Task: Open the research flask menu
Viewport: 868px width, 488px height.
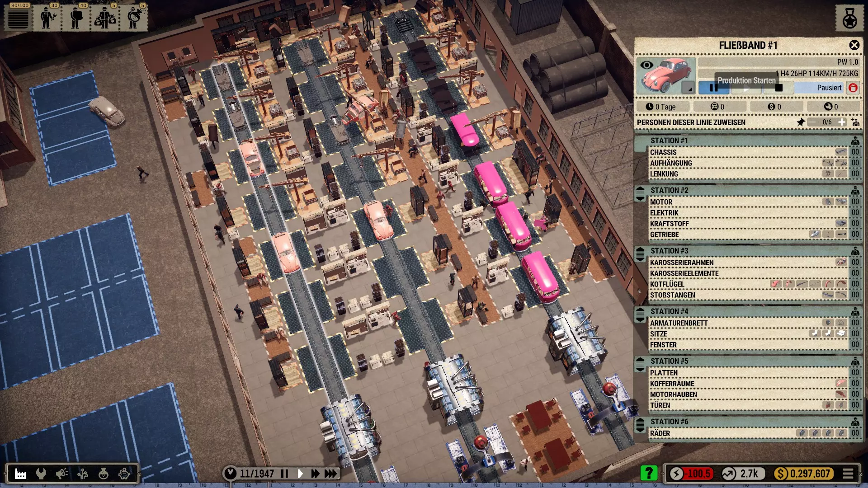Action: point(104,474)
